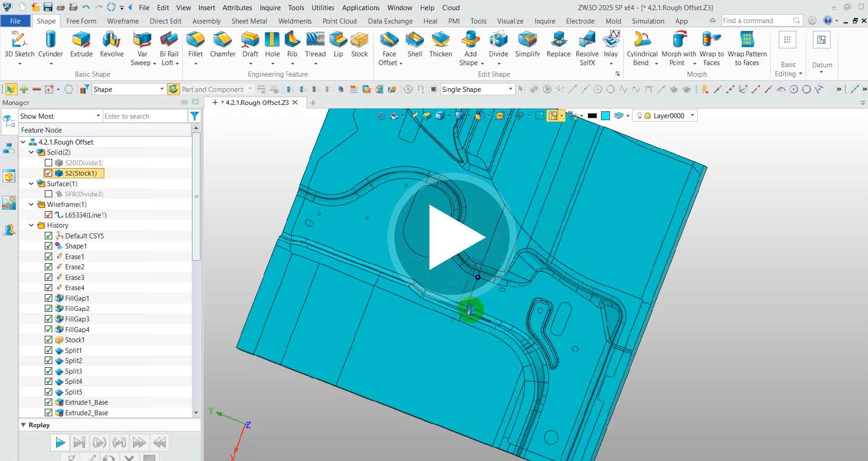Click the cyan face color swatch

(605, 116)
